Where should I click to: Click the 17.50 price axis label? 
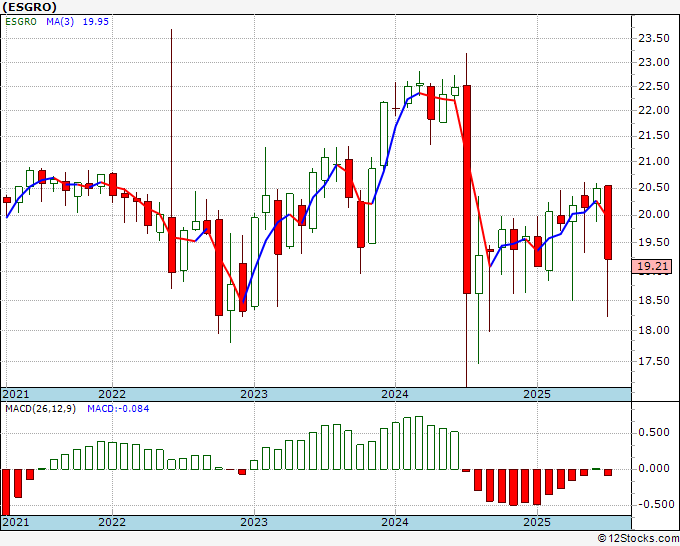click(x=654, y=361)
